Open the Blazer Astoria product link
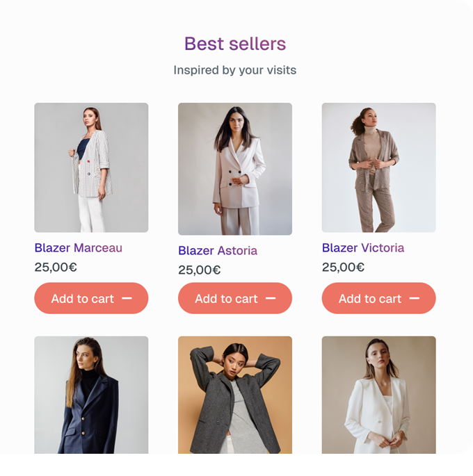 click(x=218, y=251)
